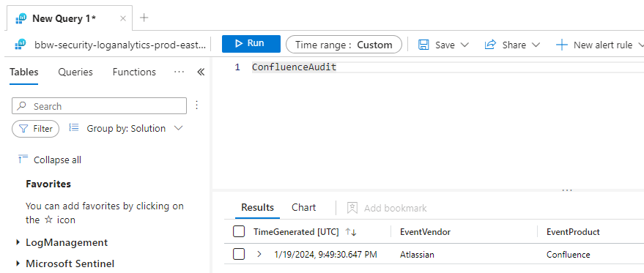Click the Filter button
The height and width of the screenshot is (273, 644).
point(36,129)
